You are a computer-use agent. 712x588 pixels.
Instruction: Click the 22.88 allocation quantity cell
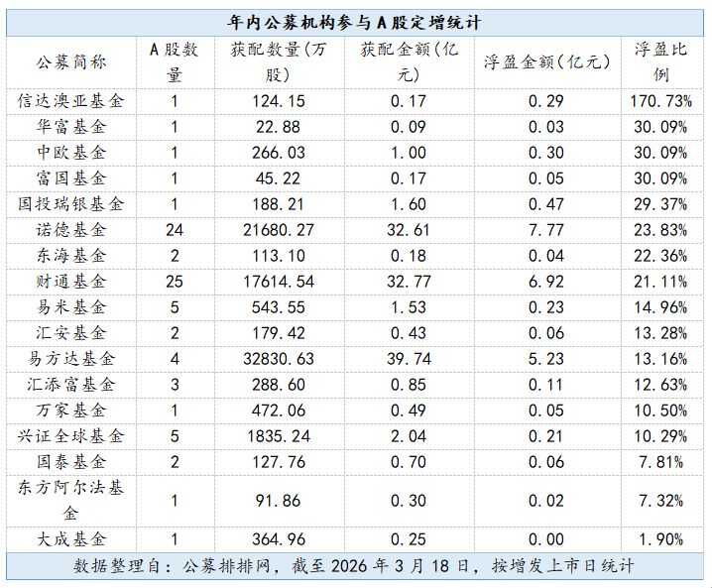coord(278,127)
